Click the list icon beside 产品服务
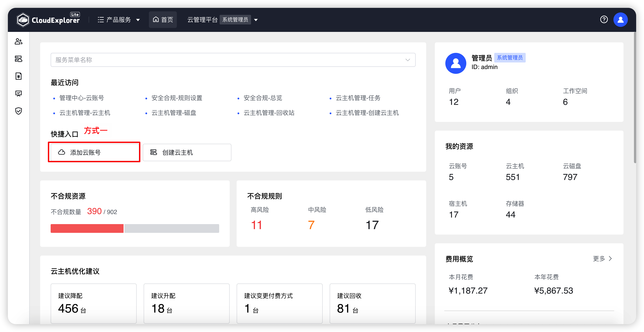 tap(100, 20)
